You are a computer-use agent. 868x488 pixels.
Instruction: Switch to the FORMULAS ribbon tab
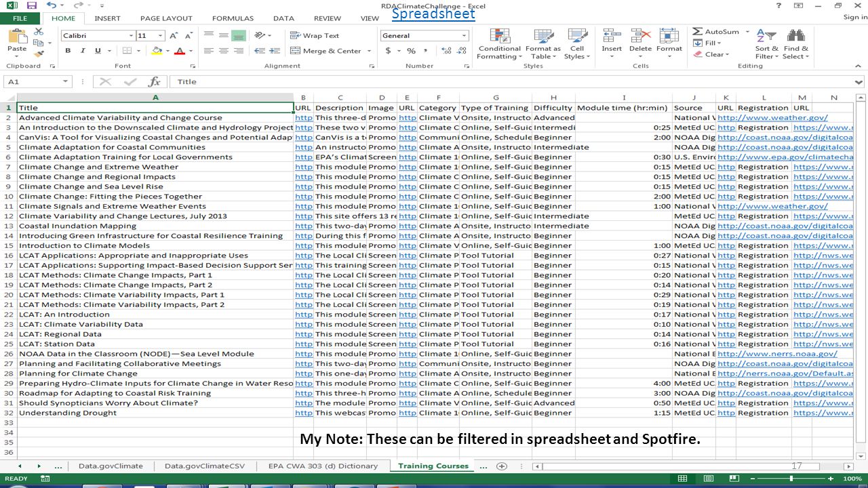click(x=233, y=18)
